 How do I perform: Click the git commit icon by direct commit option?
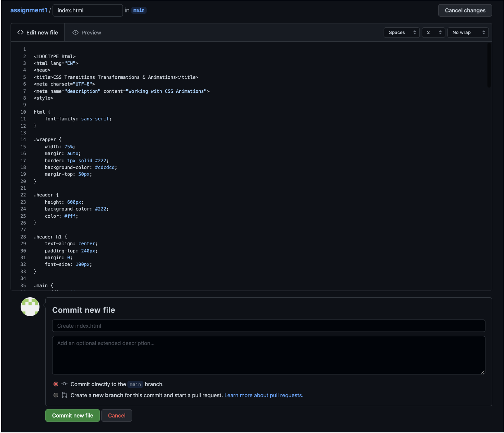click(x=64, y=384)
